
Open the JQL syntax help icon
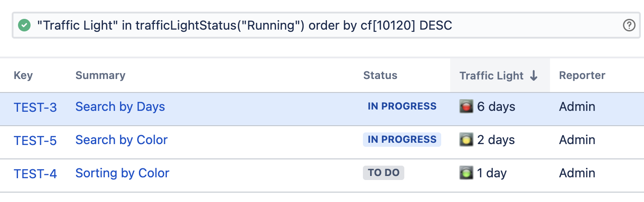[629, 26]
